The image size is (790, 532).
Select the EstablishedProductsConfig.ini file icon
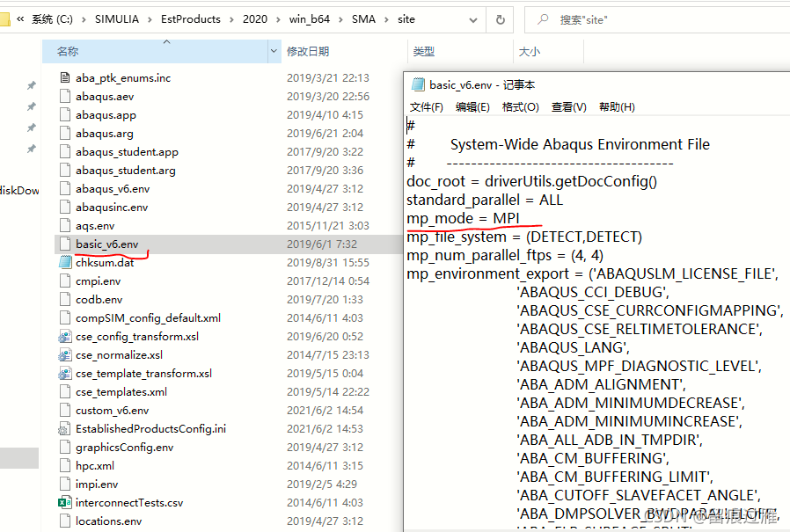(65, 428)
